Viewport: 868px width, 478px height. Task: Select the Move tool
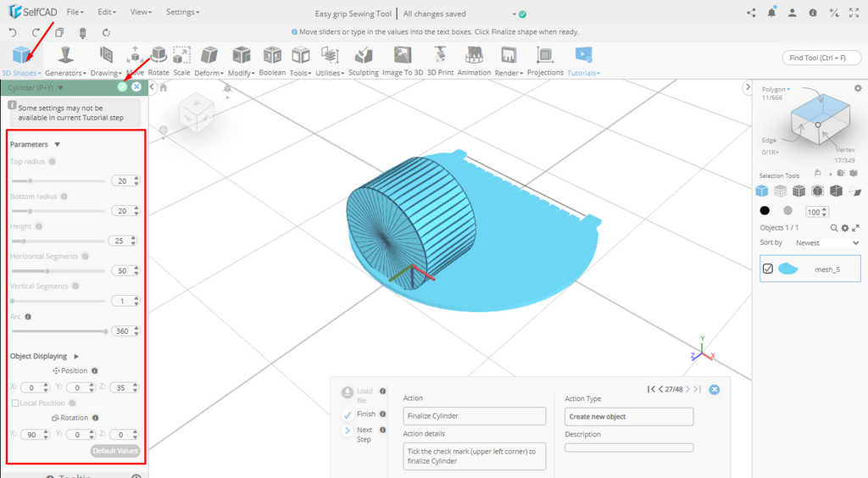(x=135, y=61)
